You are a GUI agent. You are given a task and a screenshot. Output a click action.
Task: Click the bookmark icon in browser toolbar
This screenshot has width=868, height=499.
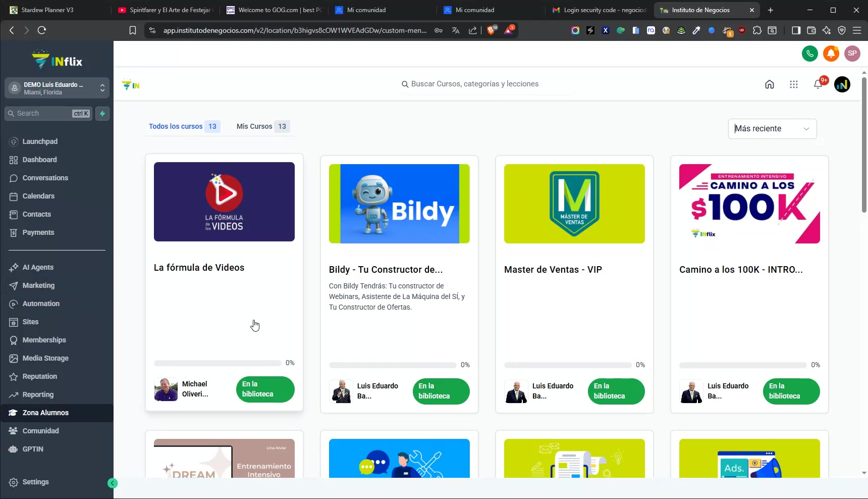(133, 30)
